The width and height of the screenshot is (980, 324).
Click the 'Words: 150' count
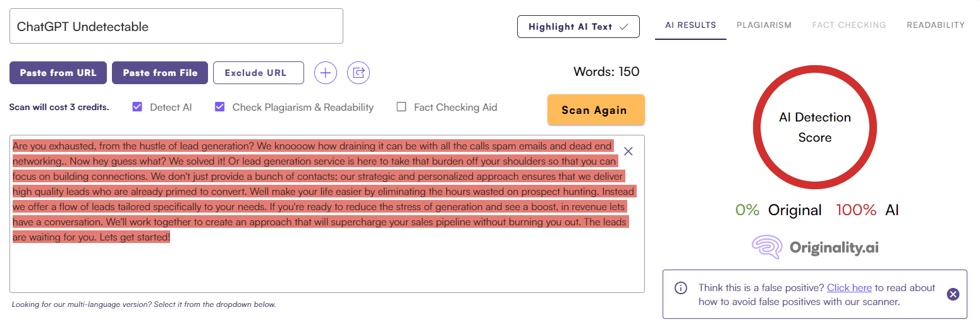coord(606,72)
